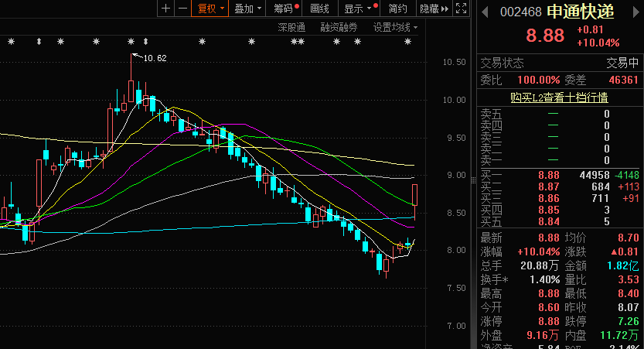
Task: Toggle fullscreen chart view
Action: tap(462, 9)
